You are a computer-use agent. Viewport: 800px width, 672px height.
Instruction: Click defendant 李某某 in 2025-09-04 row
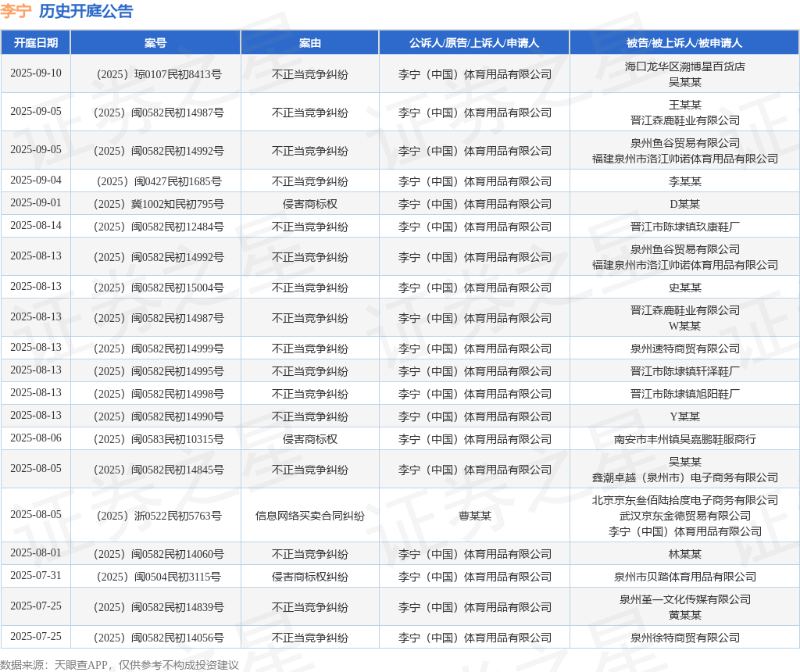click(x=684, y=181)
